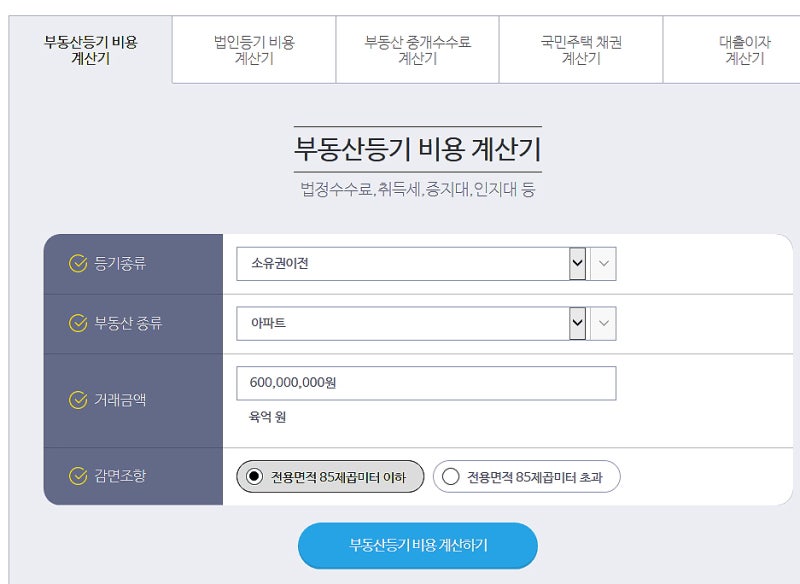800x584 pixels.
Task: Click the checkmark icon beside 부동산 종류
Action: click(78, 323)
